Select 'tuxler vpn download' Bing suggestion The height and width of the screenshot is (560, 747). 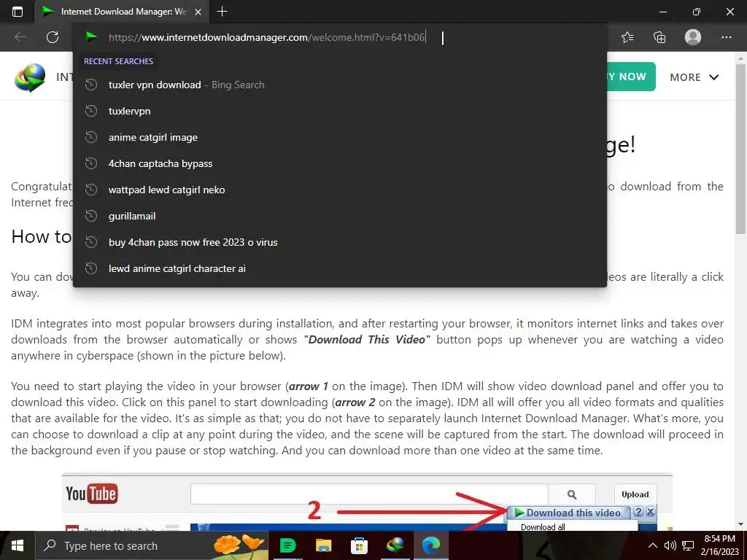(x=340, y=85)
